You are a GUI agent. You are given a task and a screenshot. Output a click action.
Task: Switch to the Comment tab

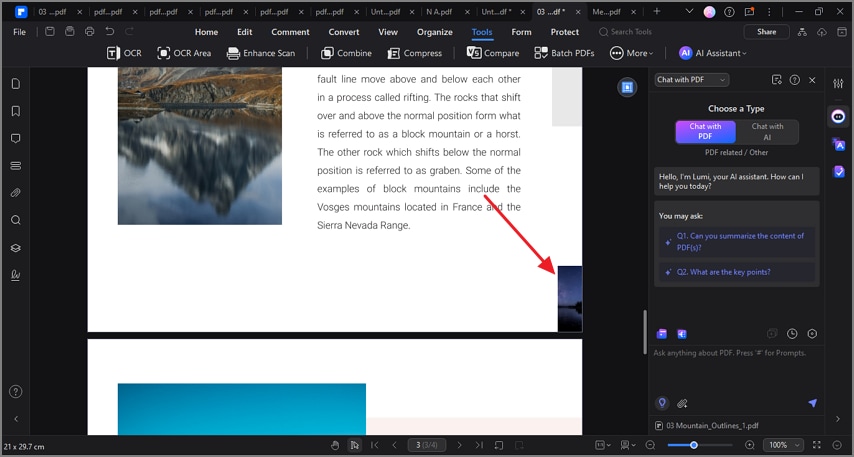coord(290,32)
